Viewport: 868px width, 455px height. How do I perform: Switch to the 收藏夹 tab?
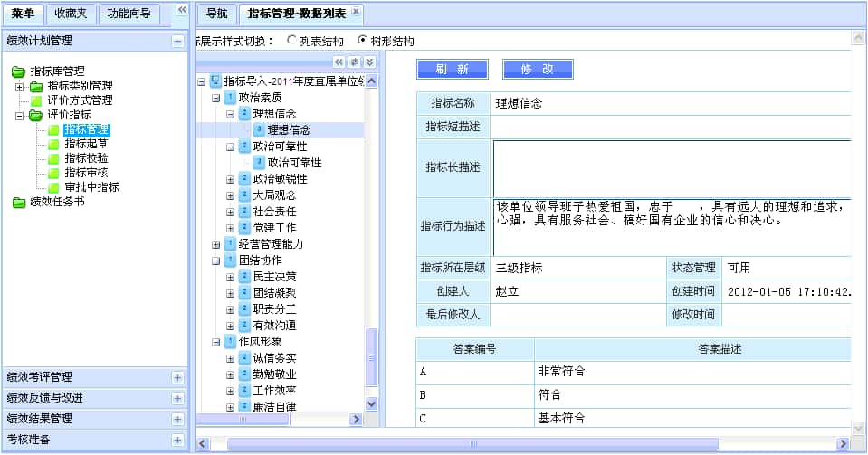pos(70,14)
